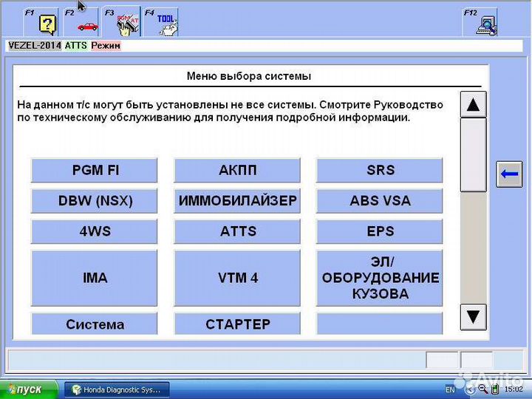This screenshot has width=532, height=399.
Task: Select the IMA system
Action: click(x=95, y=278)
